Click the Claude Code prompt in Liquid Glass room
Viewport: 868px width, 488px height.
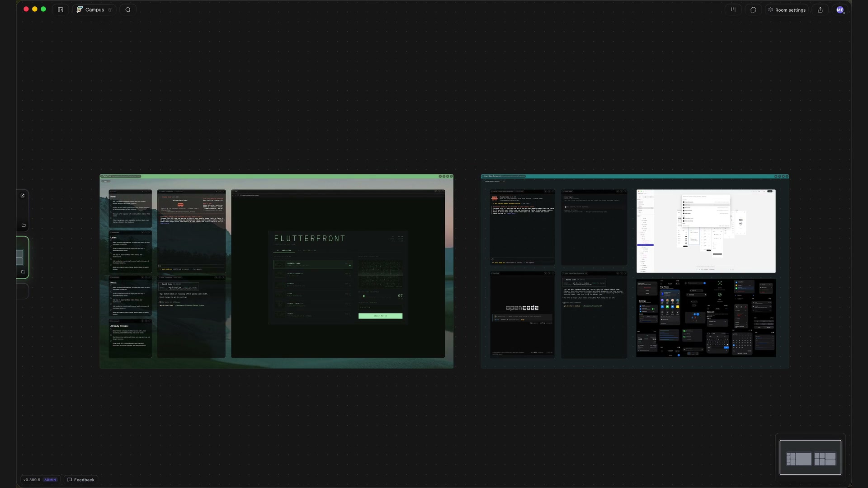pos(523,260)
